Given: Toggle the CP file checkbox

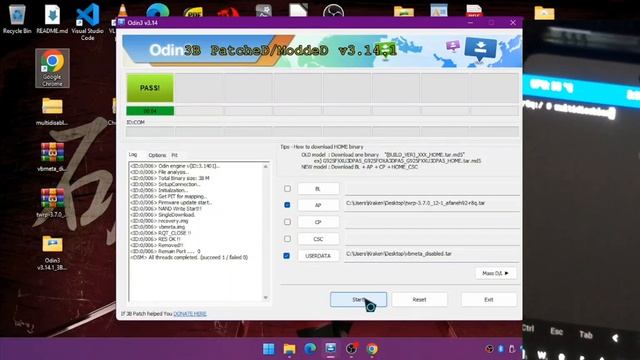Looking at the screenshot, I should (x=287, y=222).
